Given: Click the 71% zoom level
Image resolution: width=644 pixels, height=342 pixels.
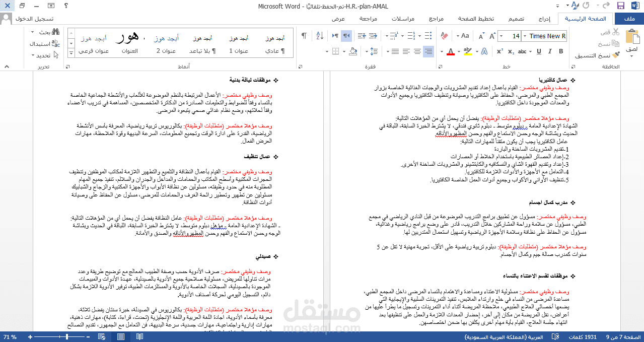Looking at the screenshot, I should click(10, 336).
